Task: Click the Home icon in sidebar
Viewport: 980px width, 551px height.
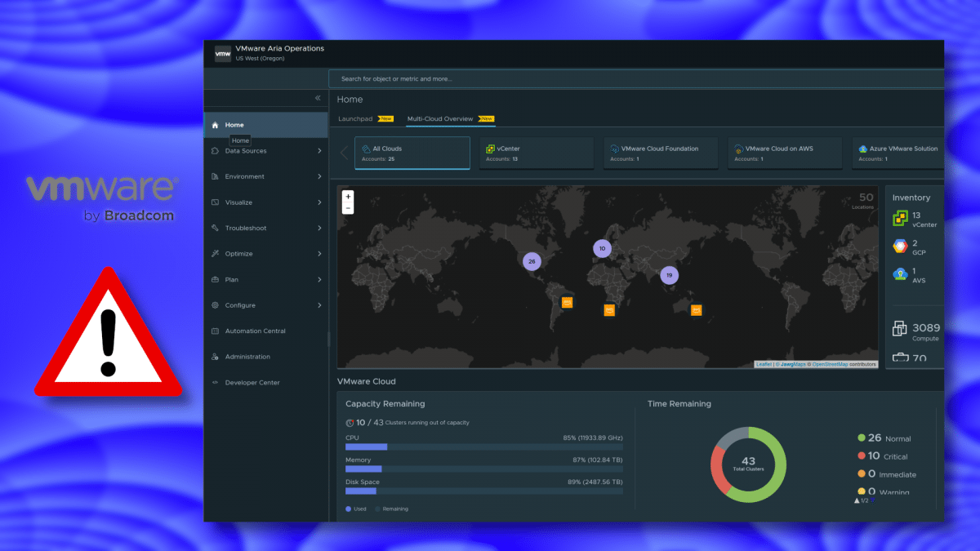Action: [215, 125]
